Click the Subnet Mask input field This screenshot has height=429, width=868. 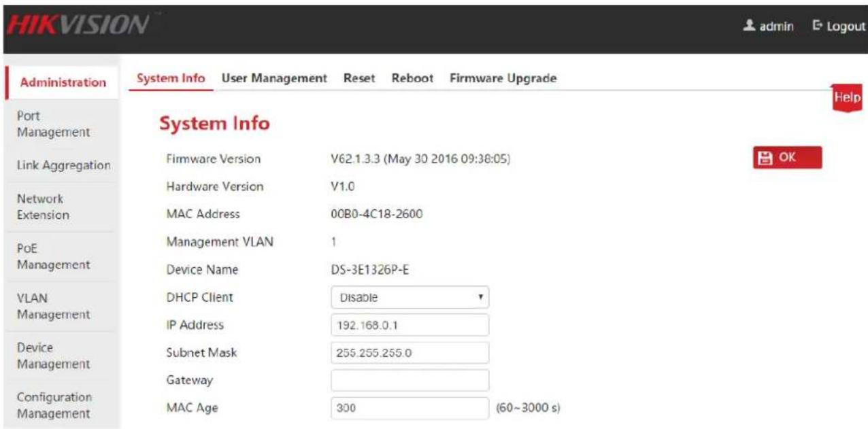click(x=410, y=353)
